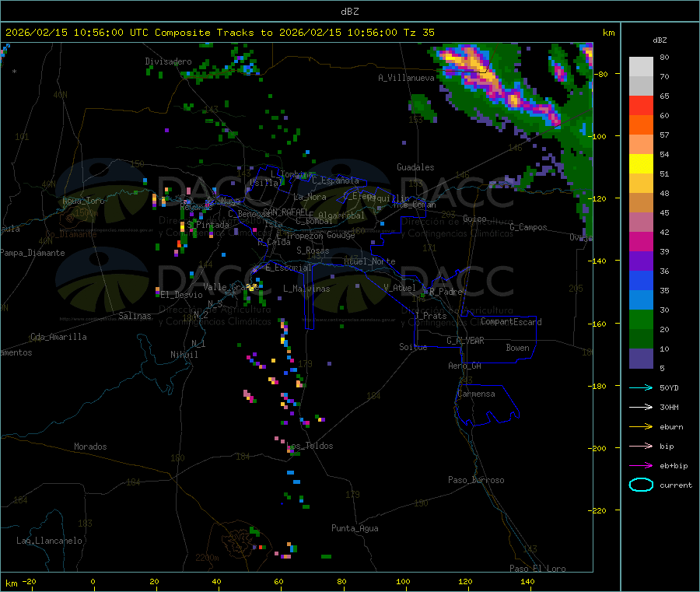Click the Carmensa blue boundary polygon
This screenshot has width=700, height=592.
pyautogui.click(x=487, y=405)
